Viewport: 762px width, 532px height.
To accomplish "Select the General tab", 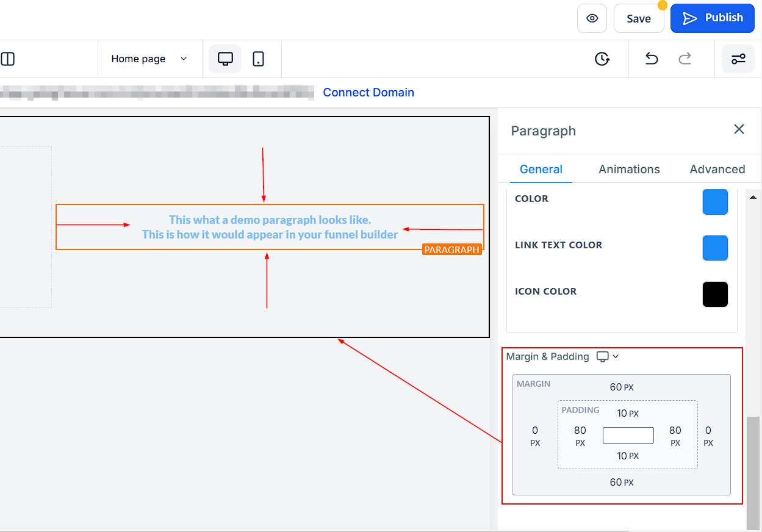I will [x=541, y=169].
